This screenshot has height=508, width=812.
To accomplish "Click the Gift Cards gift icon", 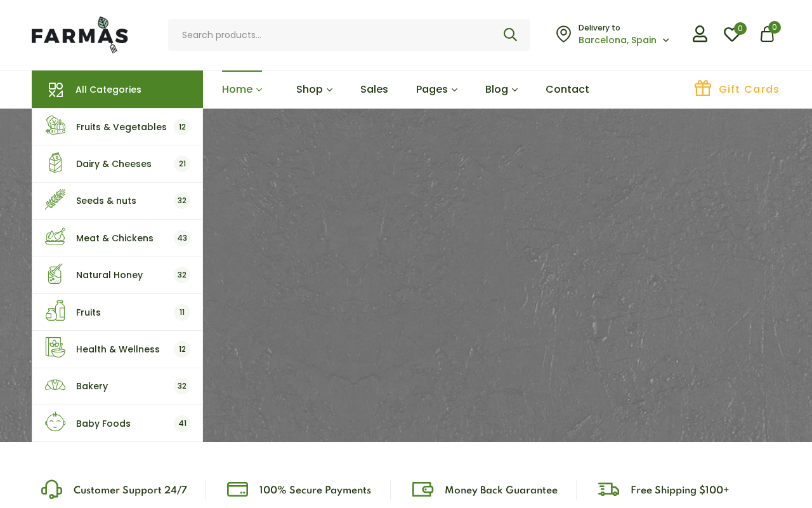I will point(702,89).
